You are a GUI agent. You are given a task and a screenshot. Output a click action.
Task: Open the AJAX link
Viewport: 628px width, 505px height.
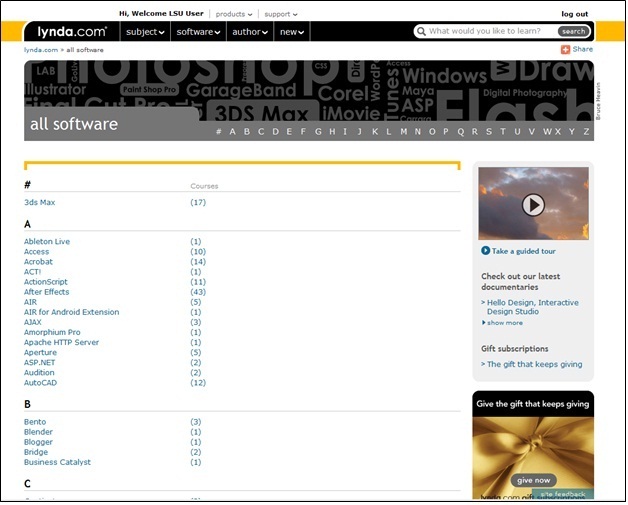click(32, 322)
